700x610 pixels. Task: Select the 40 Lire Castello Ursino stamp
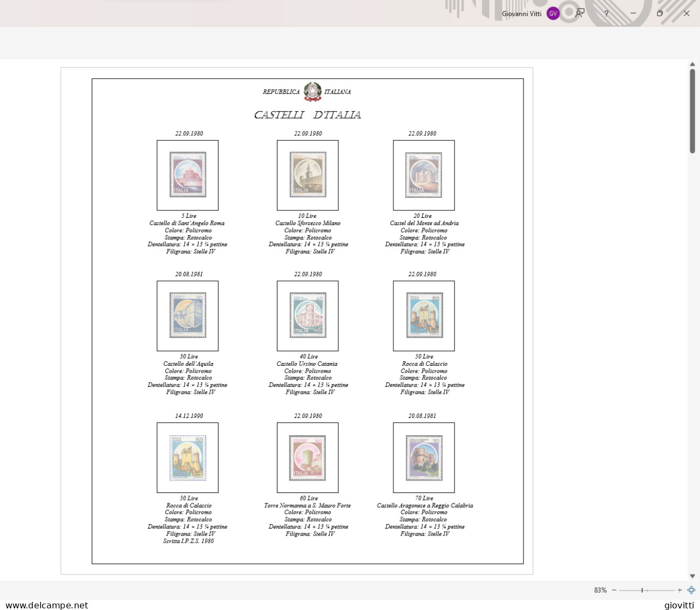coord(308,316)
